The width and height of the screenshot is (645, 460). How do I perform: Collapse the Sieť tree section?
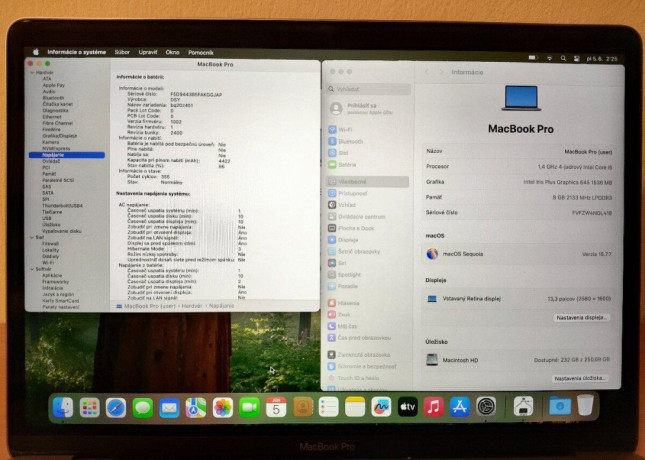32,237
